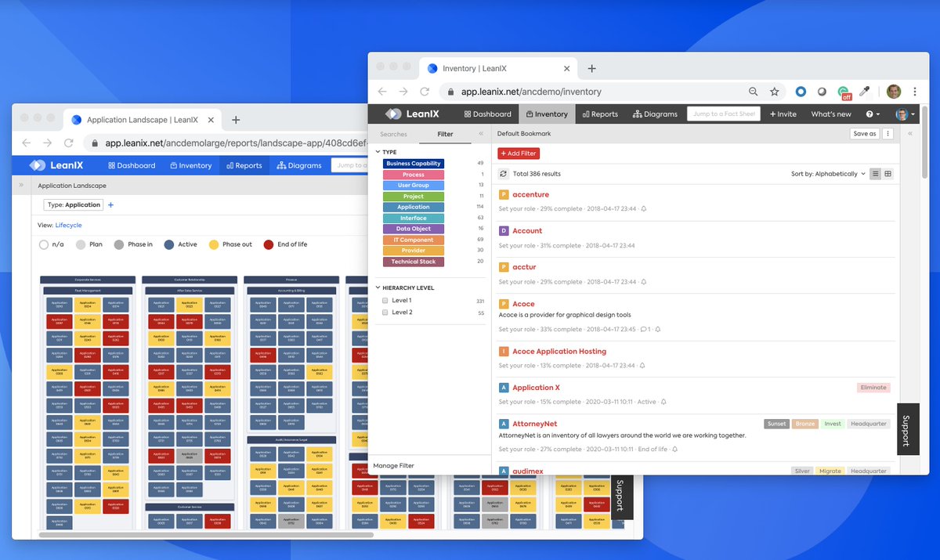Screen dimensions: 940x560
Task: Open a new tab in Inventory window
Action: pyautogui.click(x=592, y=68)
